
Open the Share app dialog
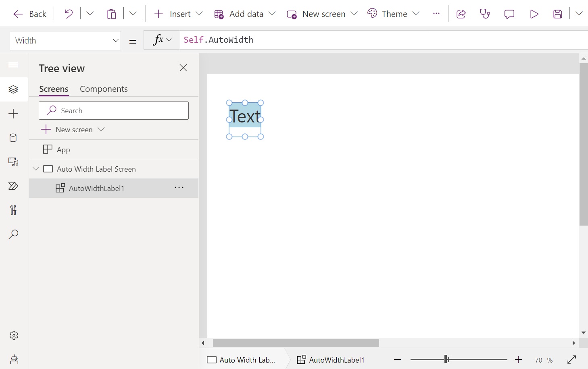tap(461, 13)
